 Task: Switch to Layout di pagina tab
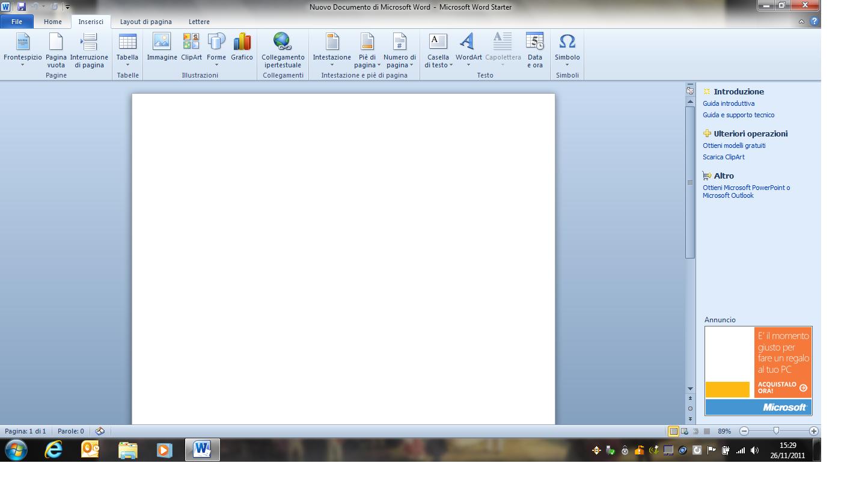pyautogui.click(x=145, y=22)
